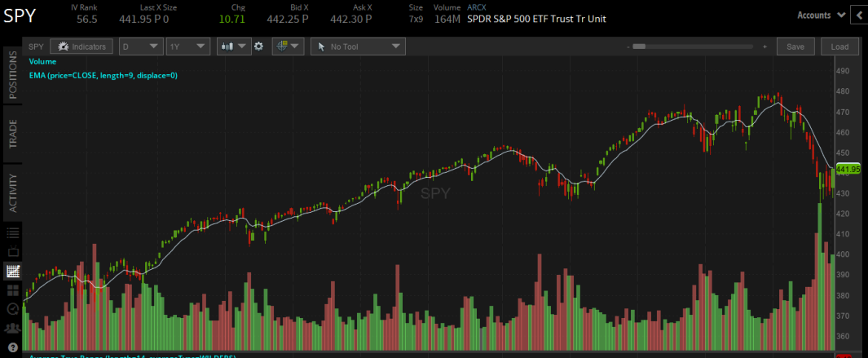868x358 pixels.
Task: Click the Save chart button
Action: [795, 46]
